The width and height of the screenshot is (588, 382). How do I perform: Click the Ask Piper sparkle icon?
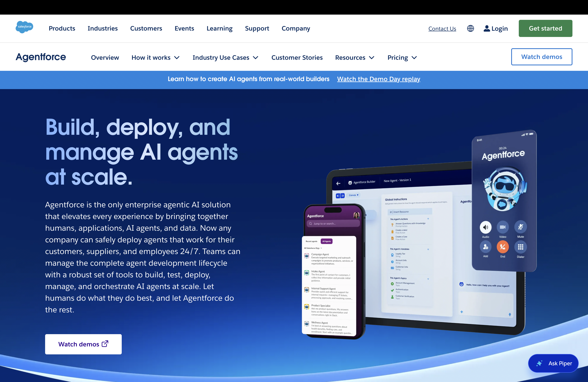point(540,363)
